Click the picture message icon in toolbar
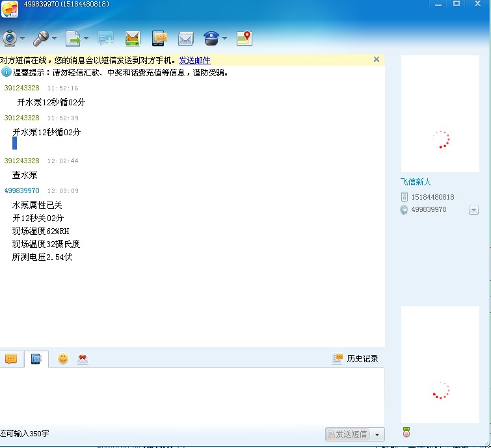 click(133, 38)
